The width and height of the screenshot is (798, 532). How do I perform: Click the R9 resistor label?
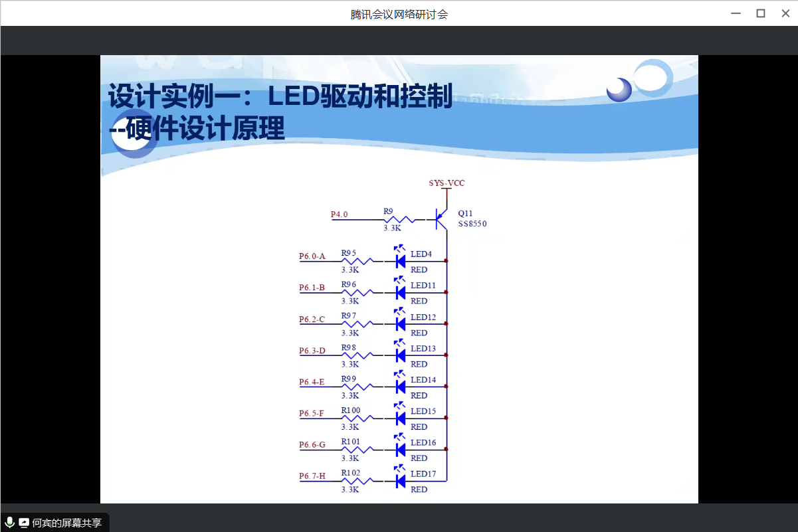coord(388,211)
